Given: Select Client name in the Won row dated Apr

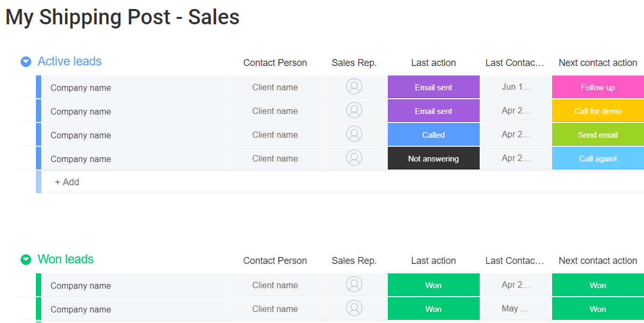Looking at the screenshot, I should 275,285.
